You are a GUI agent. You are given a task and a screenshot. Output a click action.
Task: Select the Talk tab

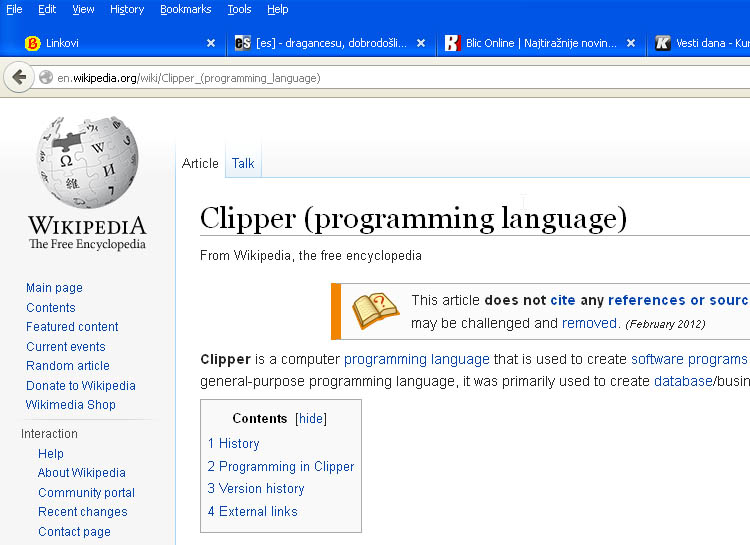tap(243, 163)
